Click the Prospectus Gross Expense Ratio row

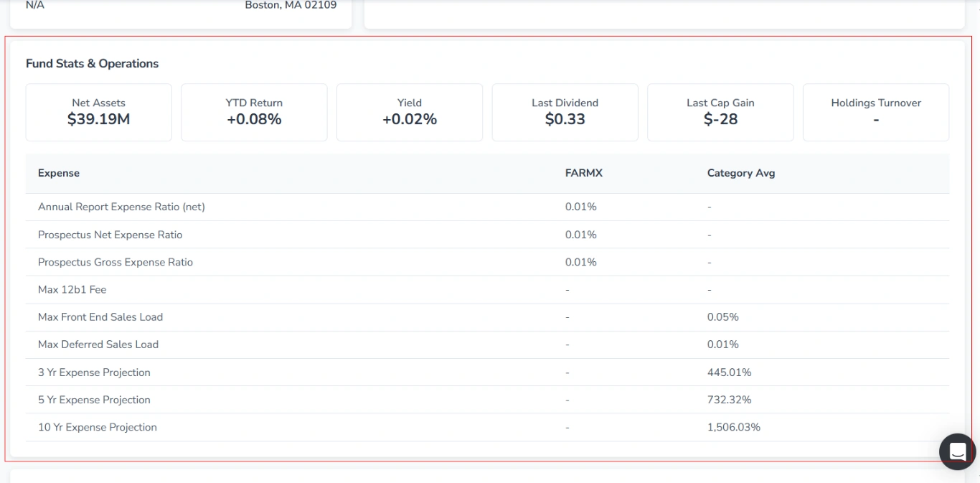[116, 262]
